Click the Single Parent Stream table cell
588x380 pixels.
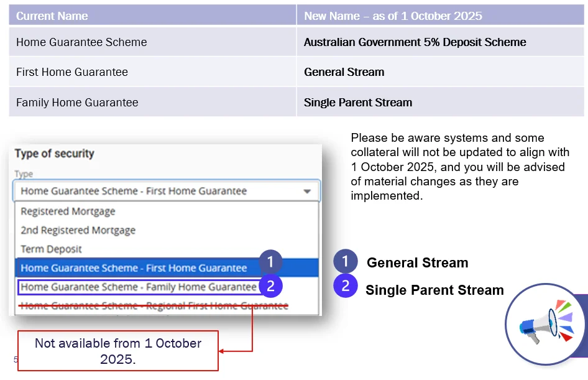click(x=440, y=103)
